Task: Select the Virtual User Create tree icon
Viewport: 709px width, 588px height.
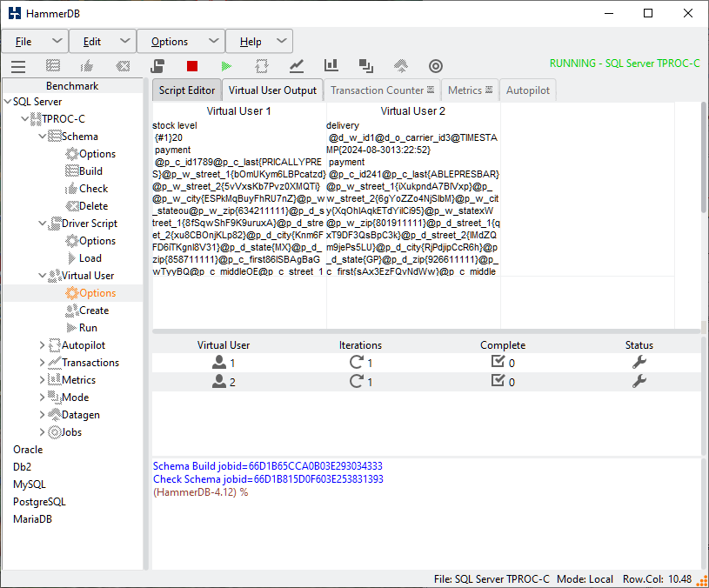Action: 72,311
